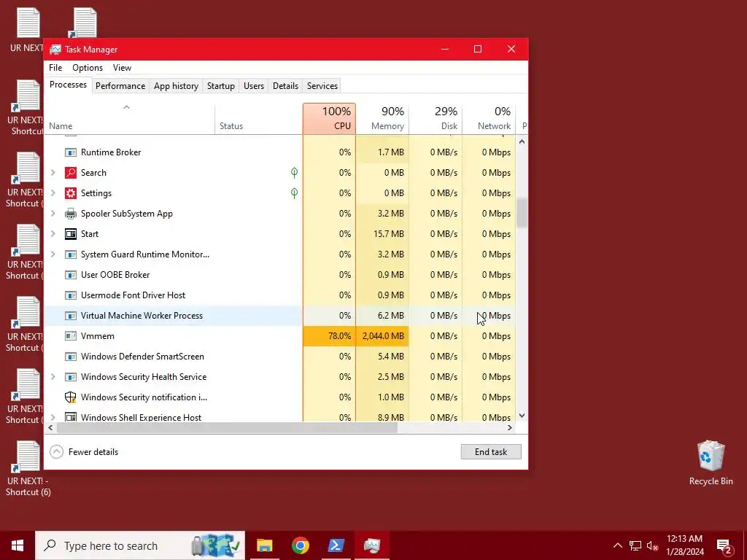
Task: Click the User OOBE Broker icon
Action: tap(71, 275)
